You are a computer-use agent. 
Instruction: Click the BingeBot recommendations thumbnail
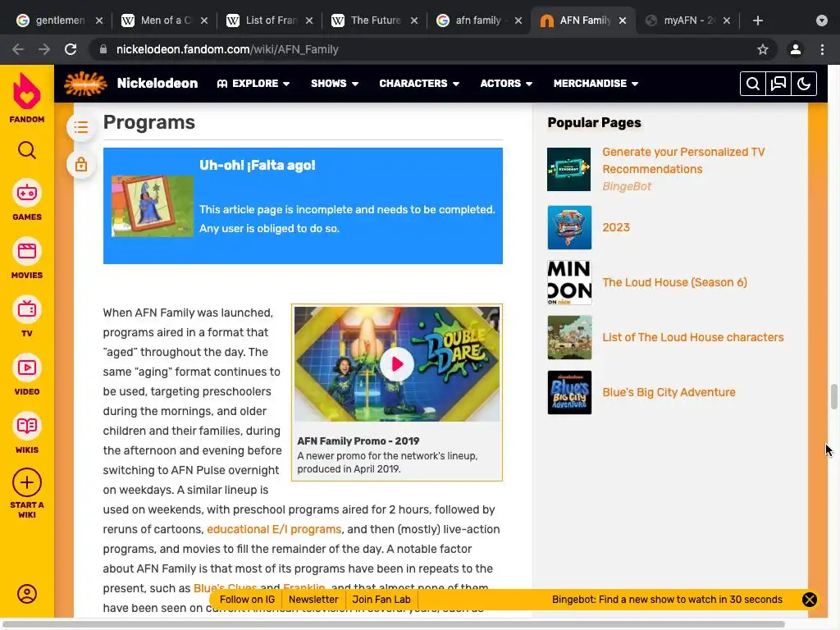click(x=569, y=169)
